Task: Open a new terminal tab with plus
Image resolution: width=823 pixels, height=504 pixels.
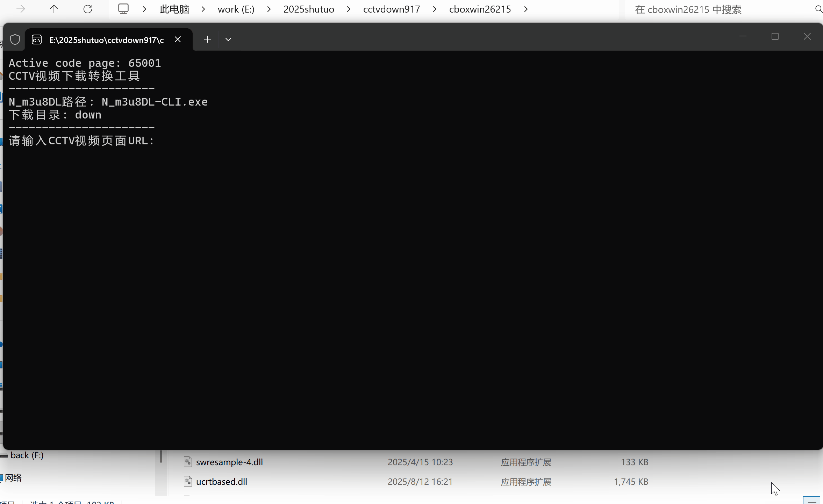Action: 207,39
